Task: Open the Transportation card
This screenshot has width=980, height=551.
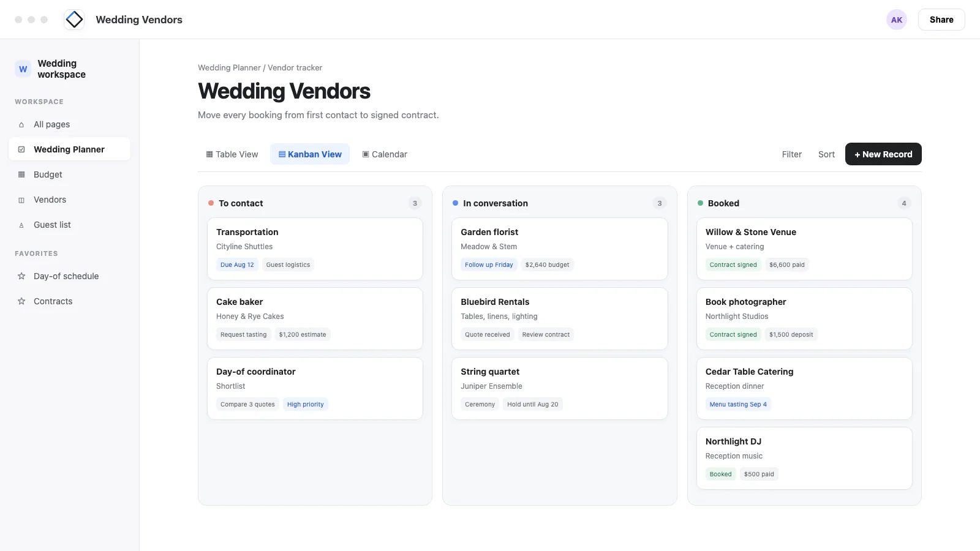Action: tap(315, 249)
